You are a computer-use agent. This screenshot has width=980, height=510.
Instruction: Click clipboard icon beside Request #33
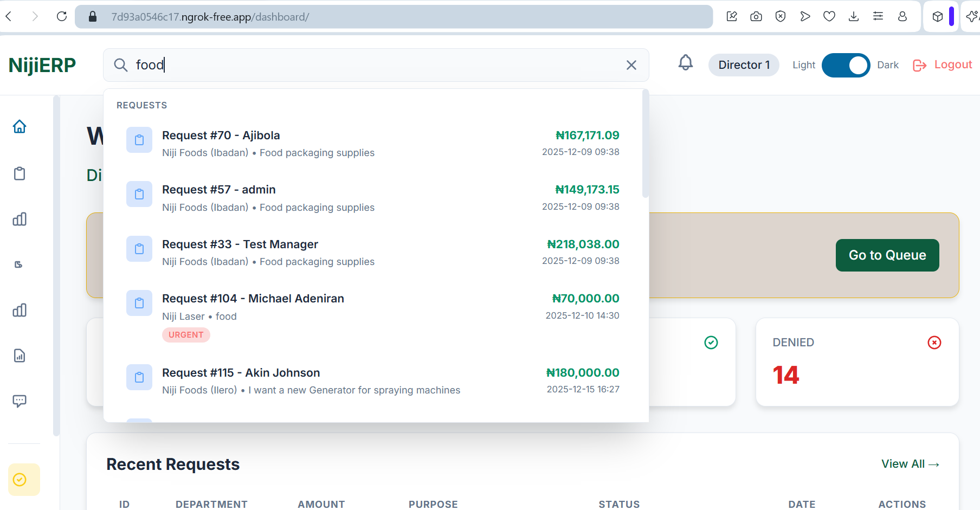(139, 249)
